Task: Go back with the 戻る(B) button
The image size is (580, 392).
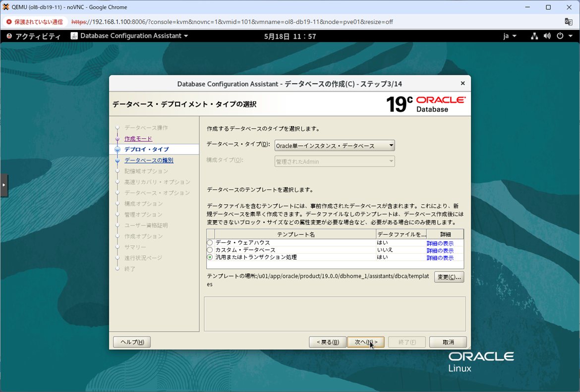Action: pyautogui.click(x=328, y=342)
